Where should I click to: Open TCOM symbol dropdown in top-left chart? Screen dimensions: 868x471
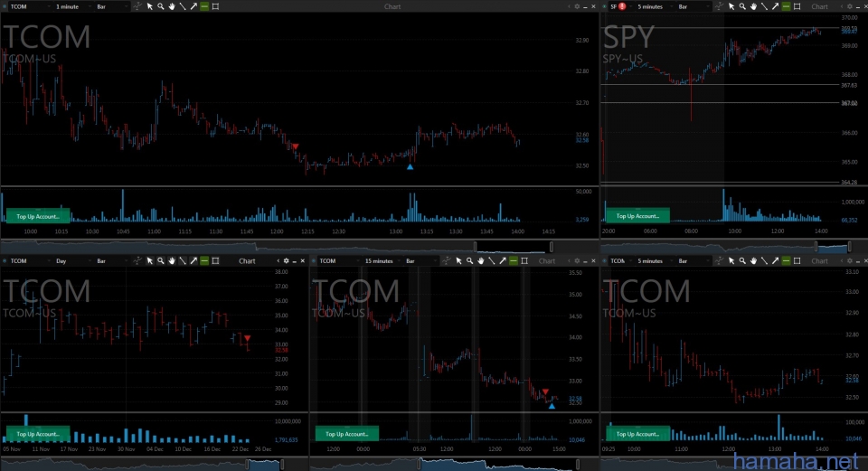click(29, 6)
